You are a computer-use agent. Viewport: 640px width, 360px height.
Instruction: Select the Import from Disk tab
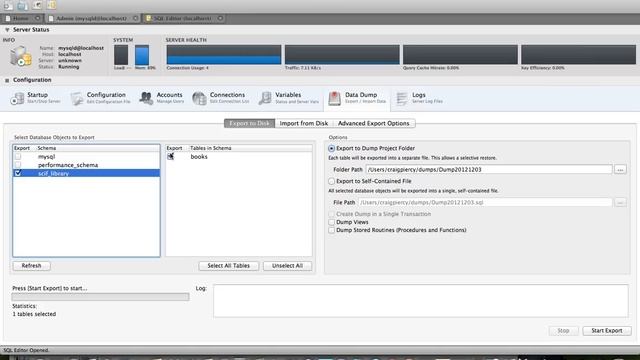point(304,123)
